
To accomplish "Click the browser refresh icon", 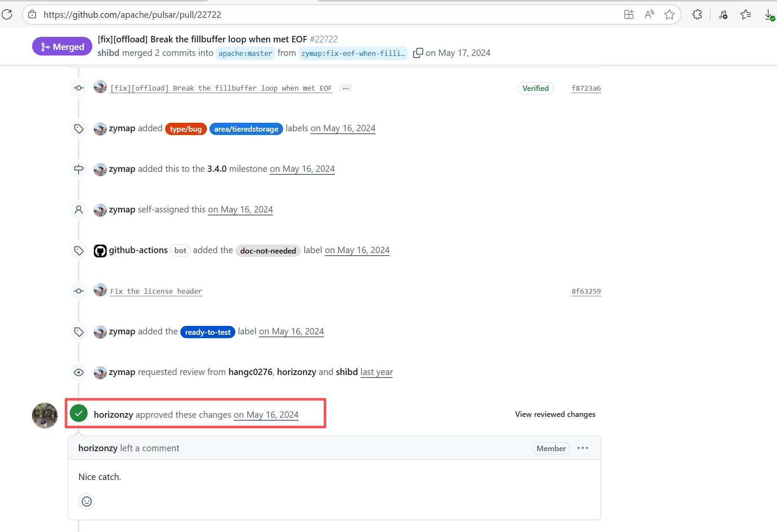I will pos(7,14).
